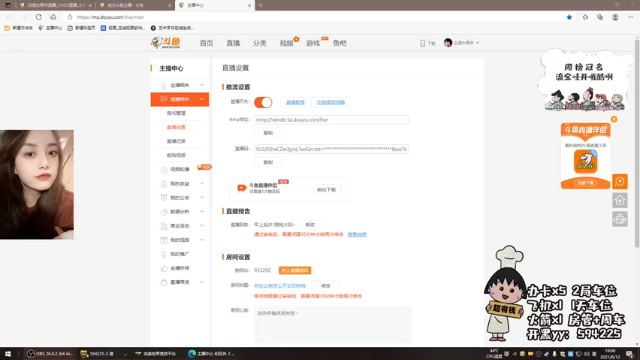Expand the 我的收益 section chevron
Screen dimensions: 640x360
point(202,184)
